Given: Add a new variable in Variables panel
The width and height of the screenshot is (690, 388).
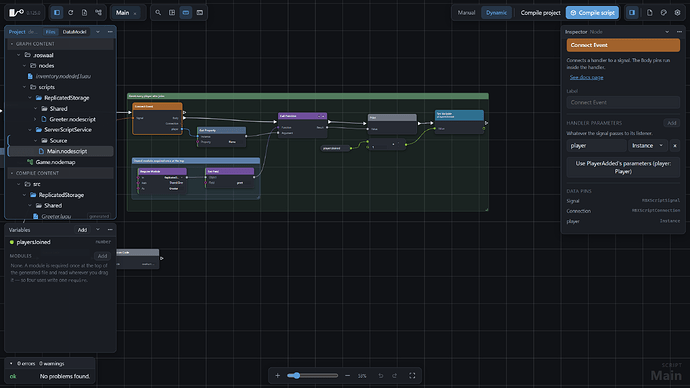Looking at the screenshot, I should pos(82,230).
